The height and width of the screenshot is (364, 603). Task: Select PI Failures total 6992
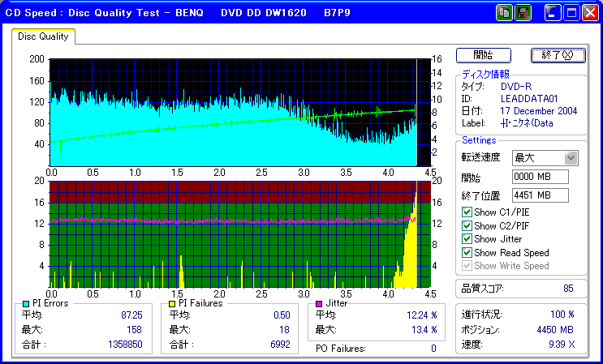point(280,344)
